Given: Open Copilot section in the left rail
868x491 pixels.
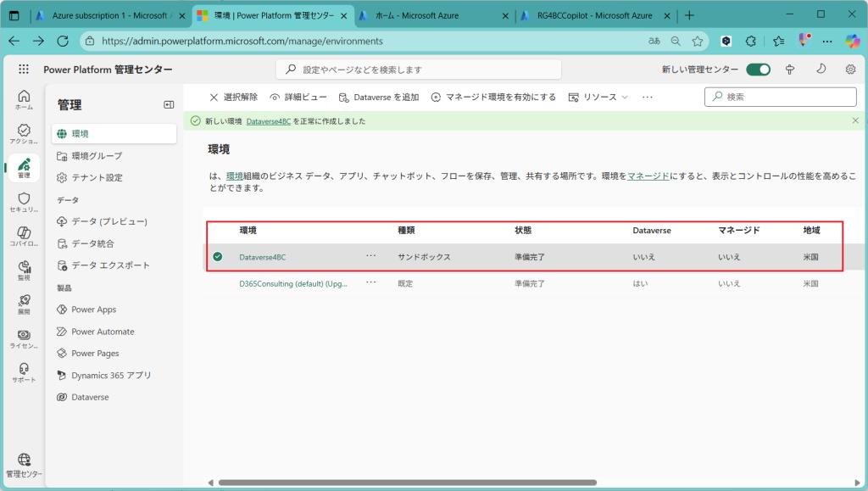Looking at the screenshot, I should [x=24, y=237].
